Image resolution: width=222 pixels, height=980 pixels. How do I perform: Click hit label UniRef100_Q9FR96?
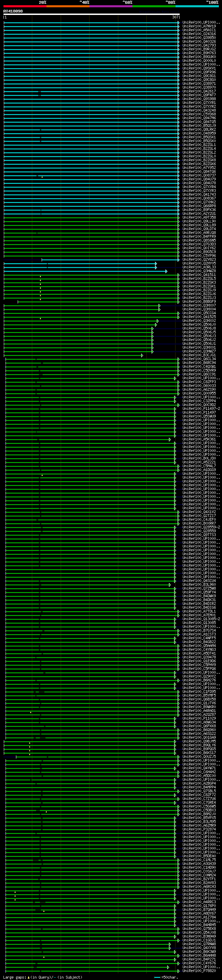tap(199, 72)
